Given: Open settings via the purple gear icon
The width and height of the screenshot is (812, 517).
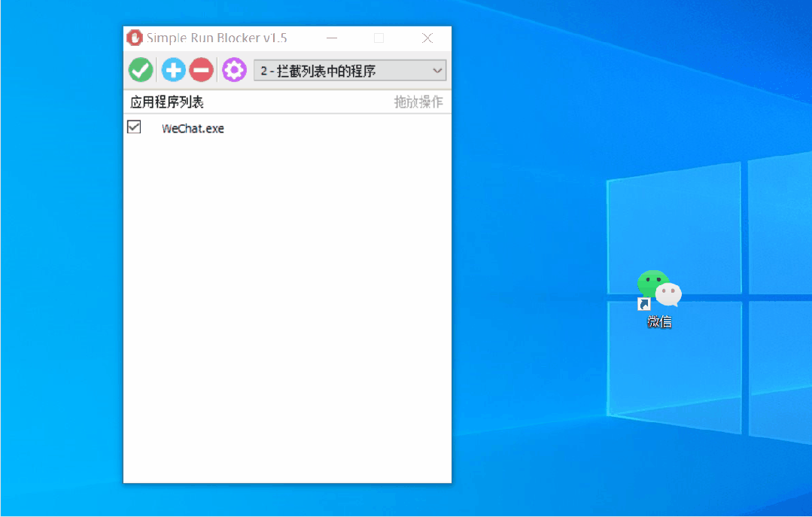Looking at the screenshot, I should [233, 69].
